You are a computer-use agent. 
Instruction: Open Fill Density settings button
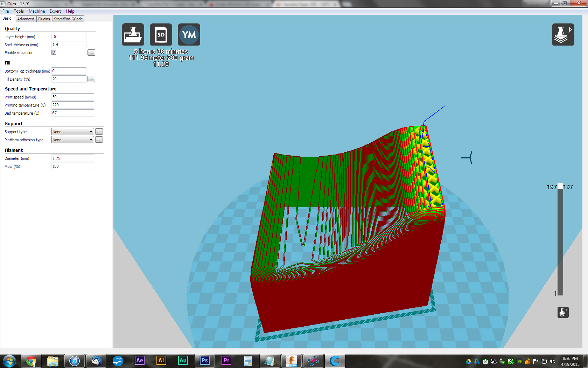[91, 79]
